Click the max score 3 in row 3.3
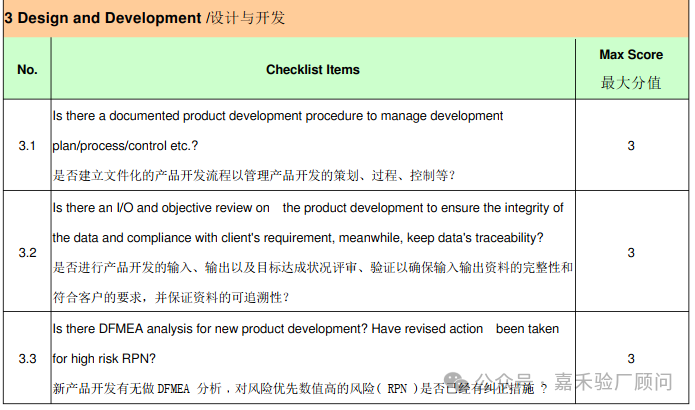695x410 pixels. click(x=631, y=359)
